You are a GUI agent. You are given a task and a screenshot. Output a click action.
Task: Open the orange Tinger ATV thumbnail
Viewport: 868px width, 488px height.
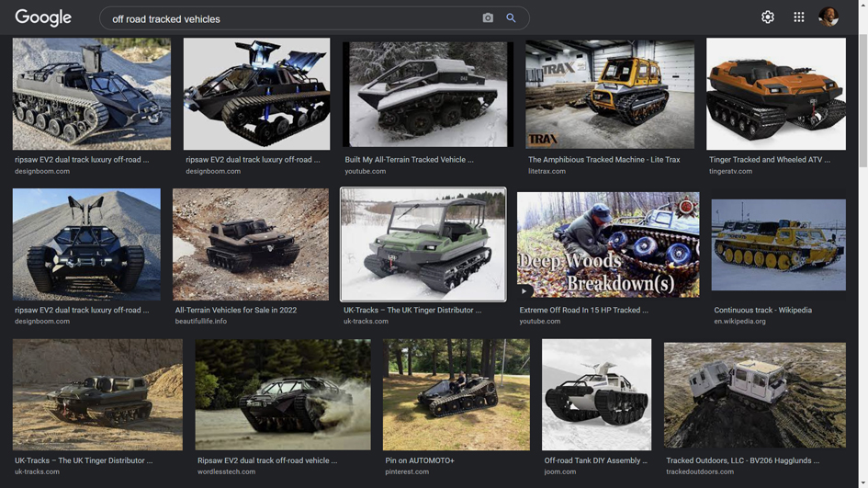[x=775, y=94]
